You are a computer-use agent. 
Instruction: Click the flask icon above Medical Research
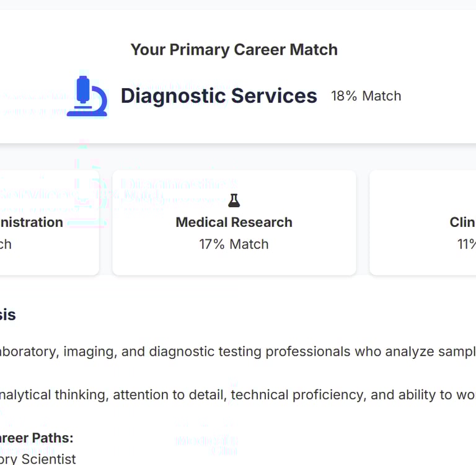pos(234,200)
